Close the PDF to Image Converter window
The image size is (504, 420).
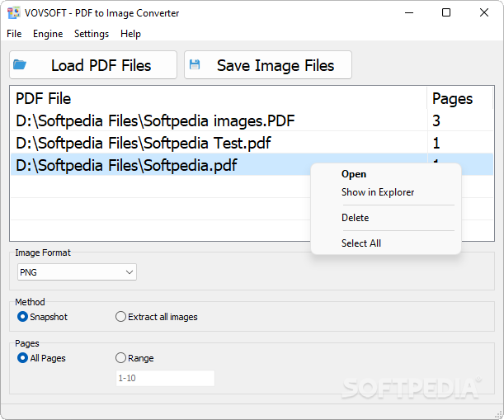[484, 13]
